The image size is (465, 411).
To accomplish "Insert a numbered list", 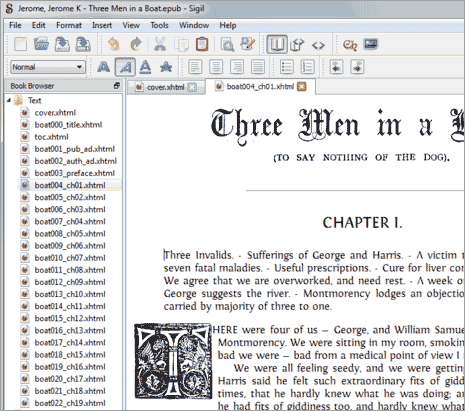I will pos(307,67).
